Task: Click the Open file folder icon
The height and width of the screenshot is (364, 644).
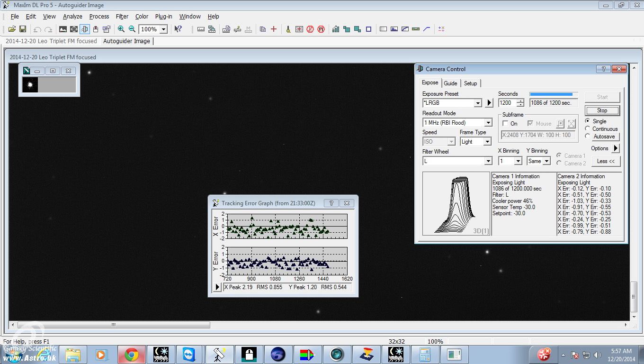Action: click(x=12, y=29)
